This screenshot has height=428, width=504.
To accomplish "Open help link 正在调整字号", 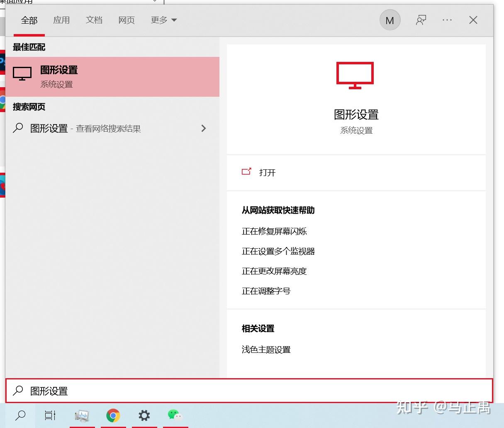I will pyautogui.click(x=266, y=291).
